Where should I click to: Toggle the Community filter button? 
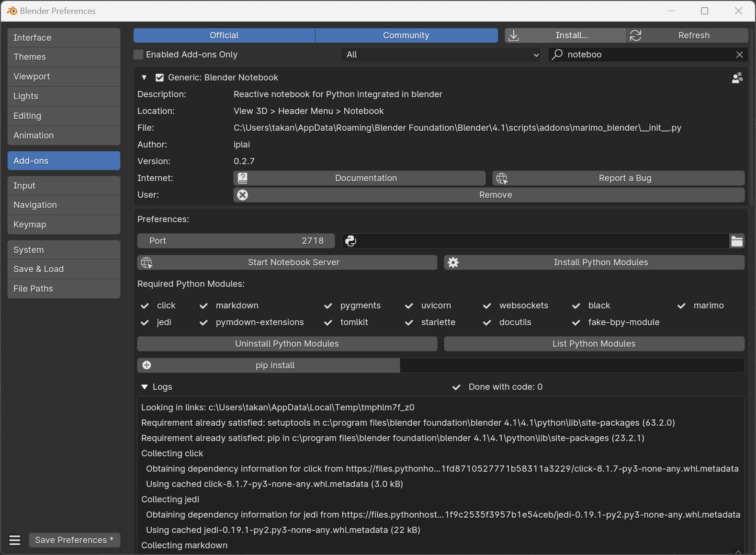click(x=406, y=35)
